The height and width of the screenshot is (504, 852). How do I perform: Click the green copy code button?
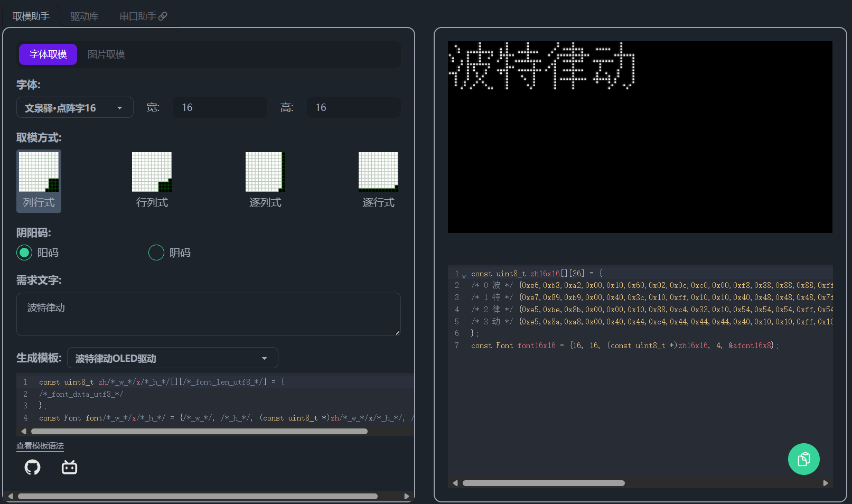coord(803,459)
